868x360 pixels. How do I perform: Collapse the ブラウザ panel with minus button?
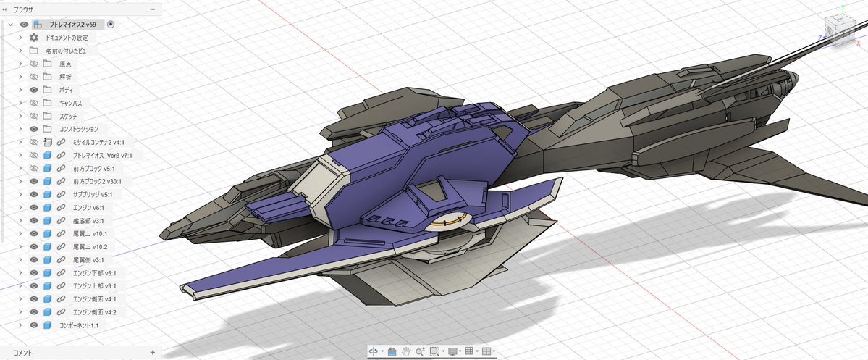point(152,9)
